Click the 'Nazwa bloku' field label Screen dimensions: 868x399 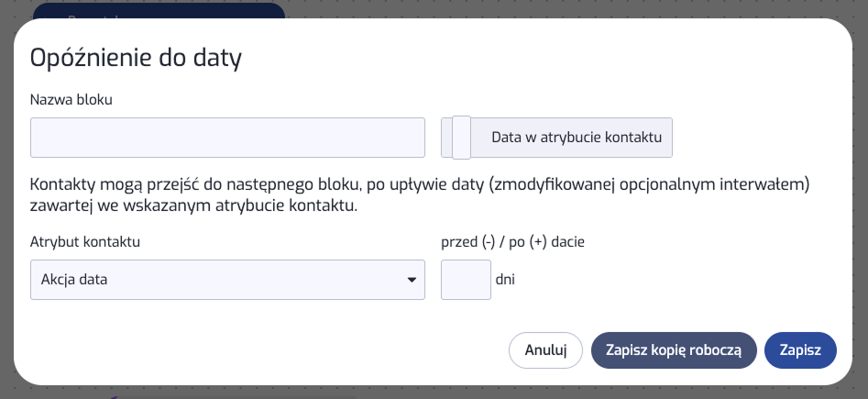click(x=71, y=99)
